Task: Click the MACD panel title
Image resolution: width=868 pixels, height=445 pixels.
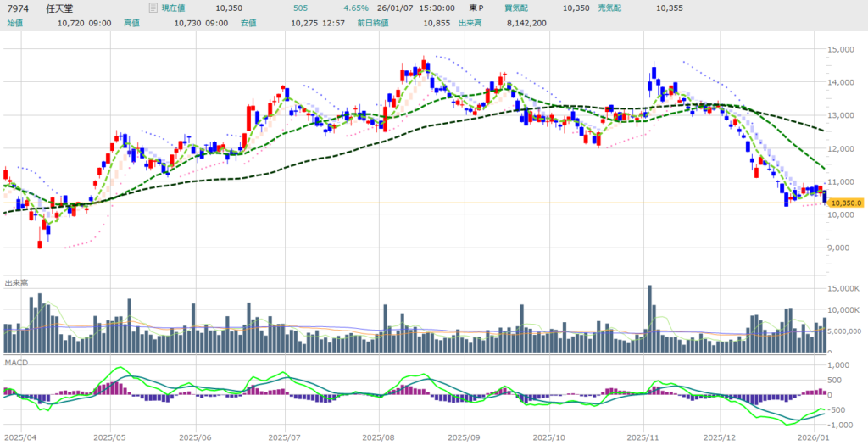Action: pyautogui.click(x=15, y=362)
